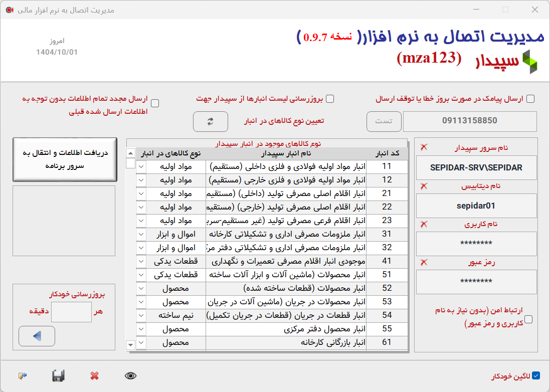Image resolution: width=550 pixels, height=392 pixels.
Task: Open the item type dropdown for انبار 11
Action: pos(141,166)
